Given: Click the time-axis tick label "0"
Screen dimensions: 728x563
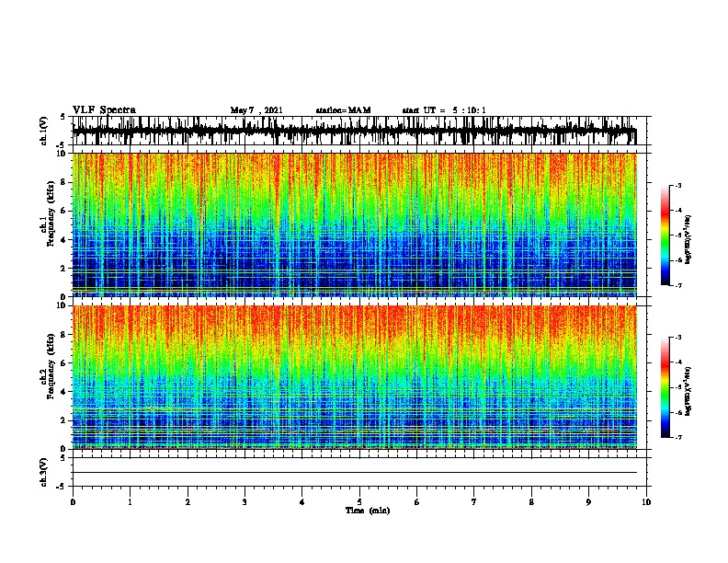Looking at the screenshot, I should (73, 502).
